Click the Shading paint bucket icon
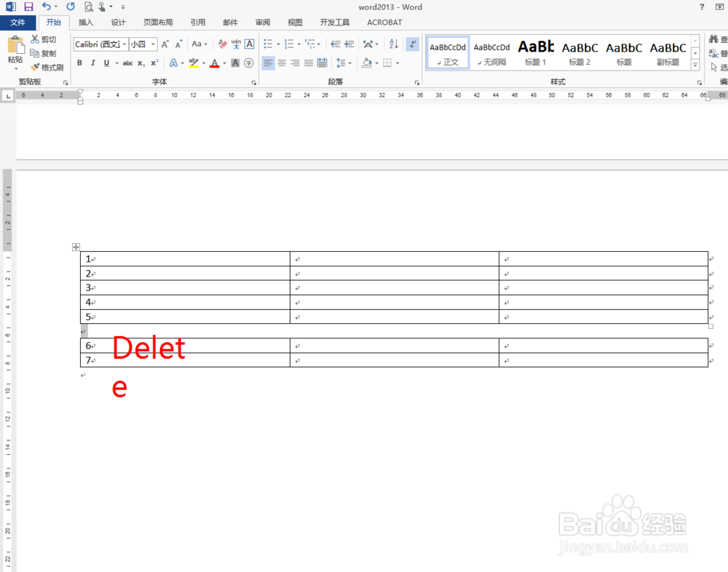 367,63
